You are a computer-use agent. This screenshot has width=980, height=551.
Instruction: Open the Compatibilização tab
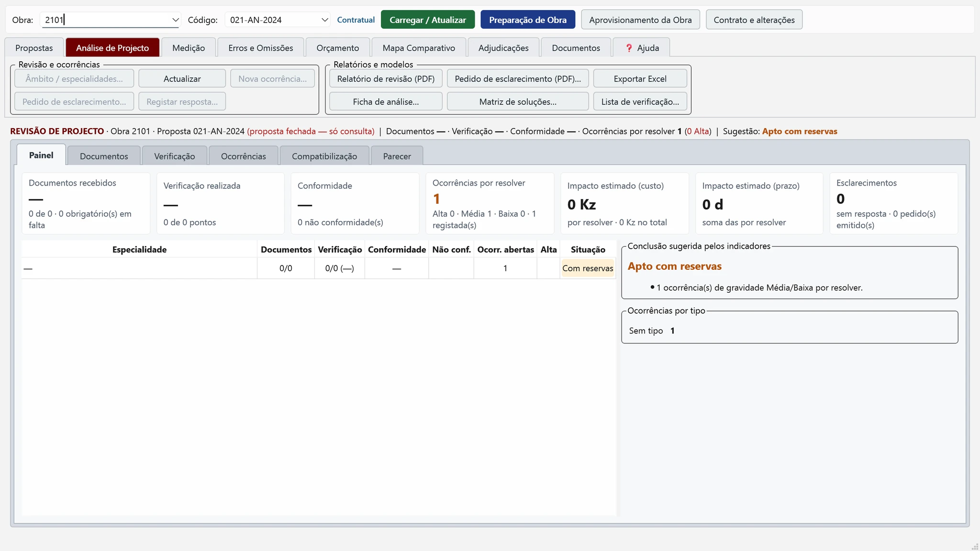[x=324, y=156]
